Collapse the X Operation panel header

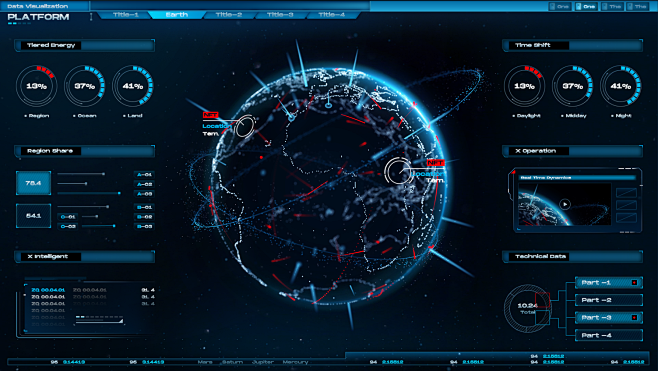tap(572, 151)
